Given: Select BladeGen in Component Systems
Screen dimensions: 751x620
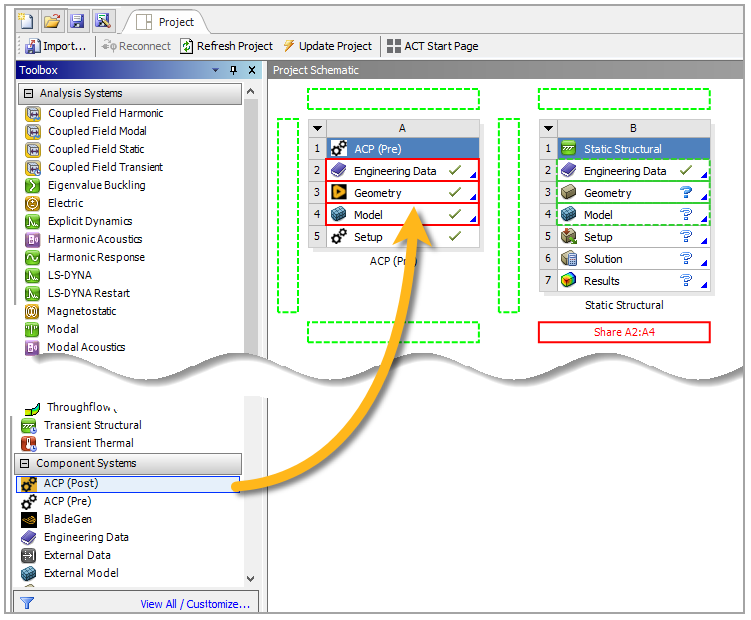Looking at the screenshot, I should [67, 519].
